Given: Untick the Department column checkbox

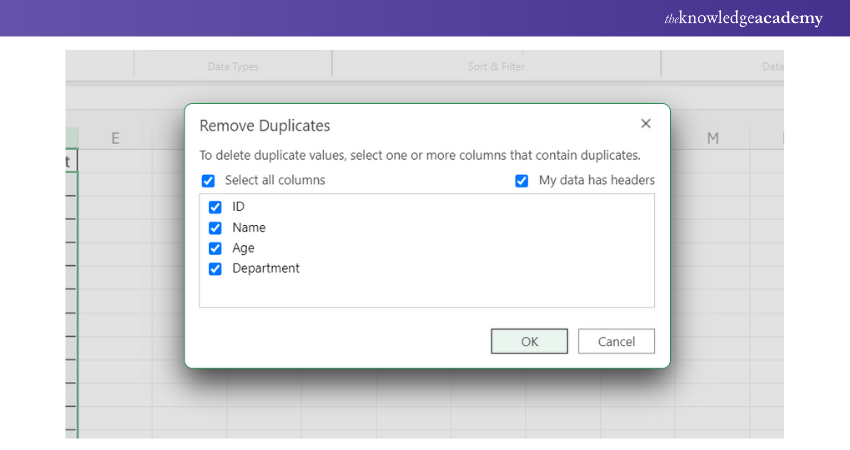Looking at the screenshot, I should click(215, 269).
